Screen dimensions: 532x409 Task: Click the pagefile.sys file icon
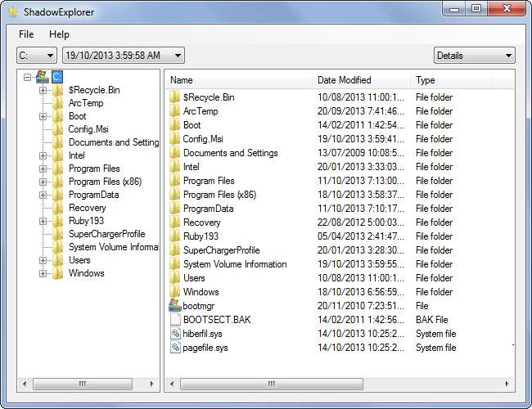(x=175, y=348)
